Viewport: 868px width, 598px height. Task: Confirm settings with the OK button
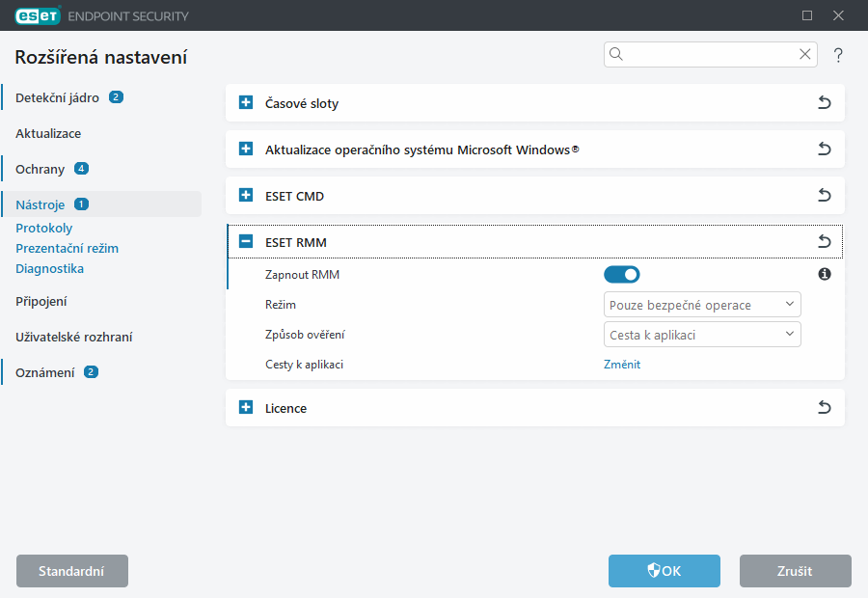pyautogui.click(x=664, y=571)
